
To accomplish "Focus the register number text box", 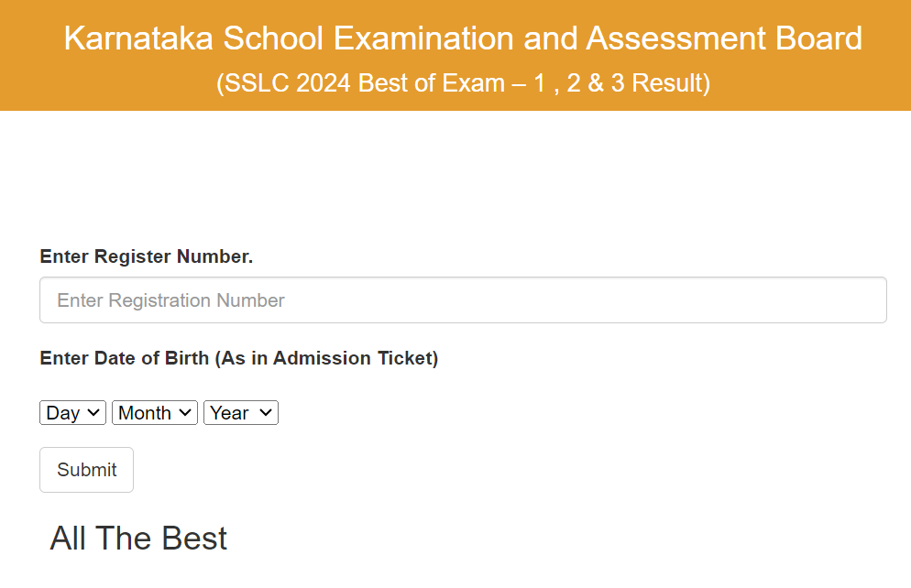I will [463, 300].
